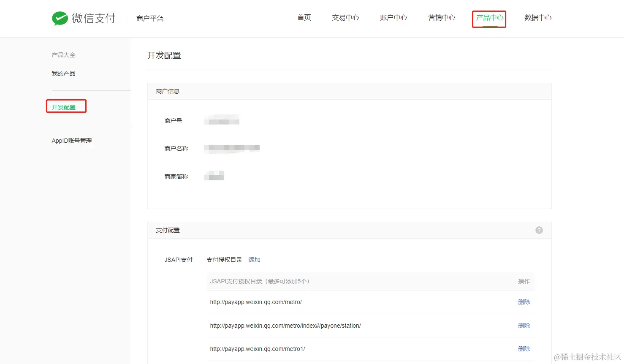624x364 pixels.
Task: Click the 微信支付 title text
Action: [94, 18]
